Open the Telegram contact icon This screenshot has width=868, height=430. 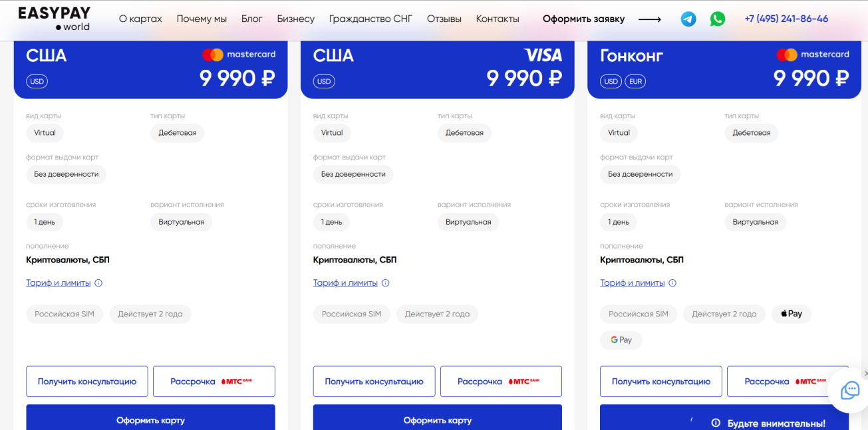[x=688, y=19]
